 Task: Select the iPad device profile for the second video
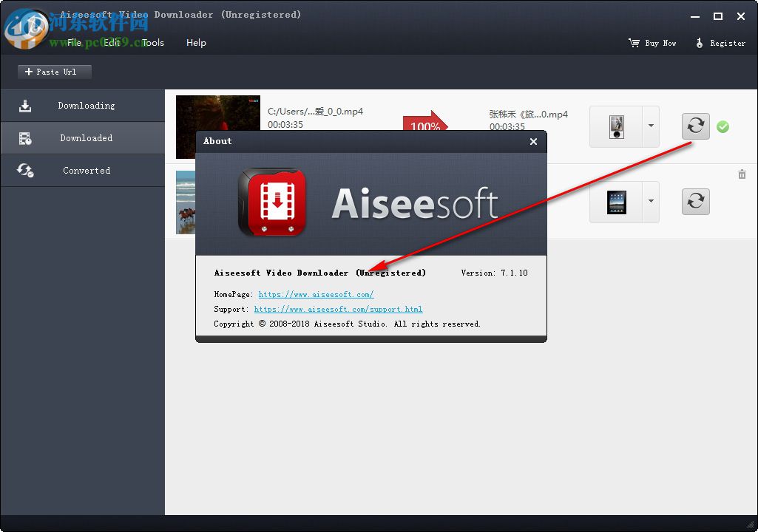(616, 201)
